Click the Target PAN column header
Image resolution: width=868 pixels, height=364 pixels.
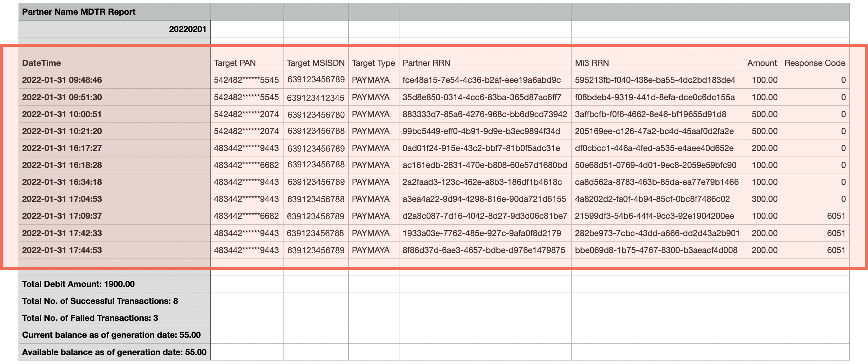point(235,63)
